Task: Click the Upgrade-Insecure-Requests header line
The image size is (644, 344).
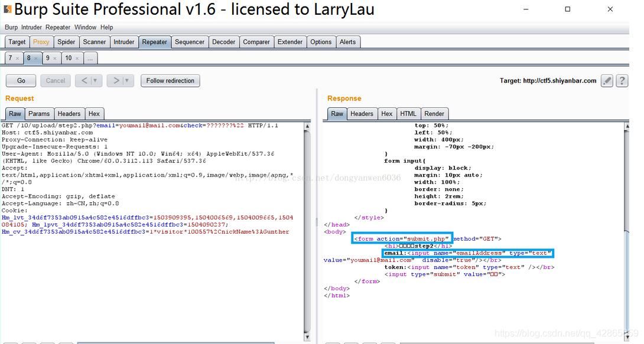Action: (54, 147)
